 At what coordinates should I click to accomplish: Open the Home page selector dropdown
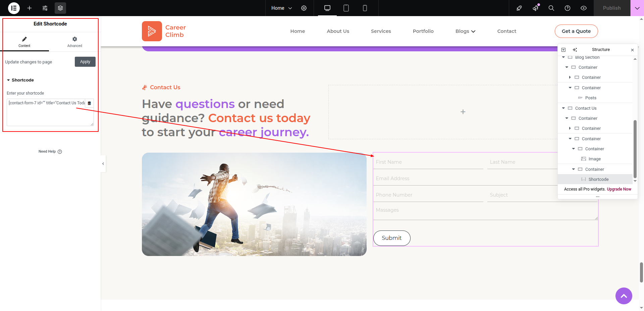tap(282, 8)
